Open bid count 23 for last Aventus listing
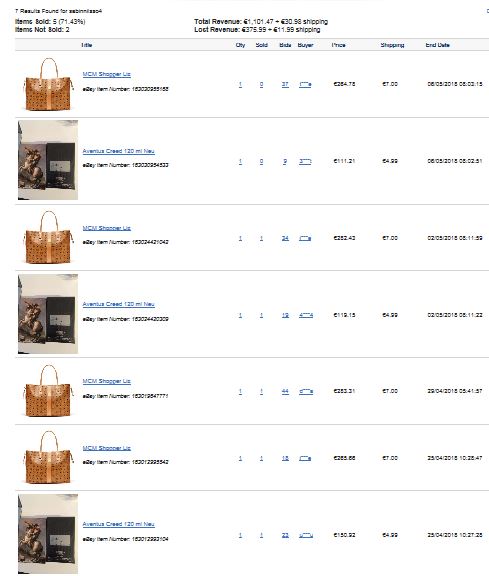The width and height of the screenshot is (489, 576). point(285,535)
